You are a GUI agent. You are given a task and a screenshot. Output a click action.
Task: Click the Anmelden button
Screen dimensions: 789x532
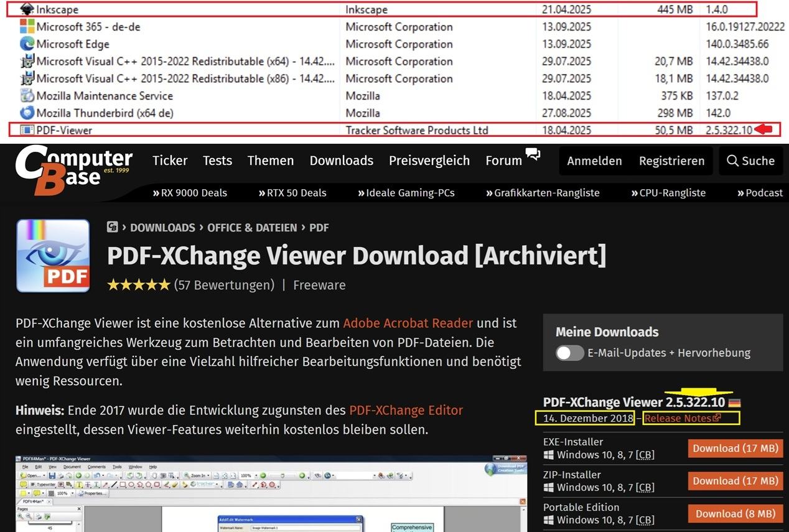594,161
